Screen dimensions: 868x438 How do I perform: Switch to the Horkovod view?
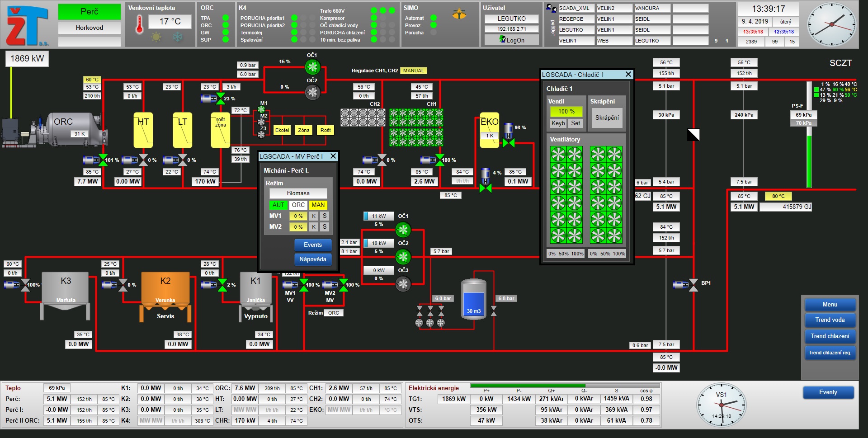pos(90,28)
